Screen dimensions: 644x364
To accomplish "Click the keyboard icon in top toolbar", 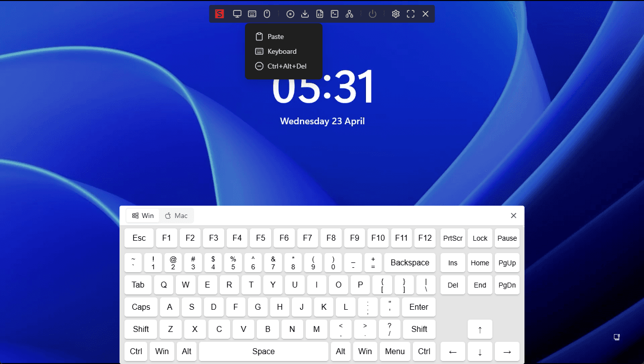I will [x=252, y=14].
